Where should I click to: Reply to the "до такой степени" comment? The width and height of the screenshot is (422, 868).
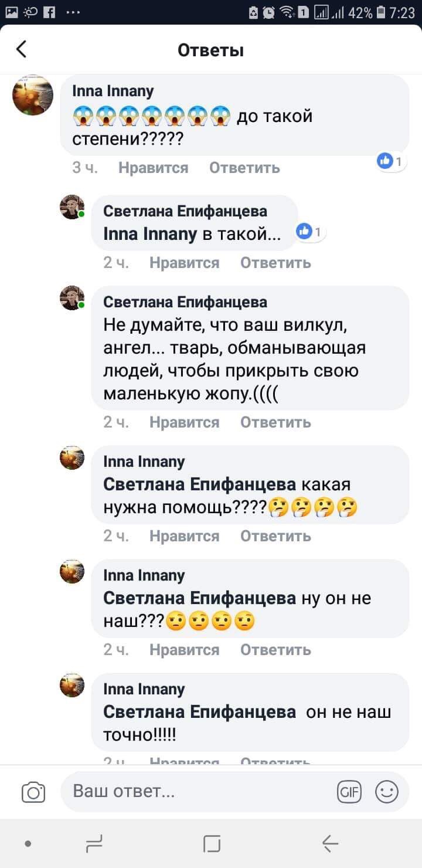(x=244, y=168)
